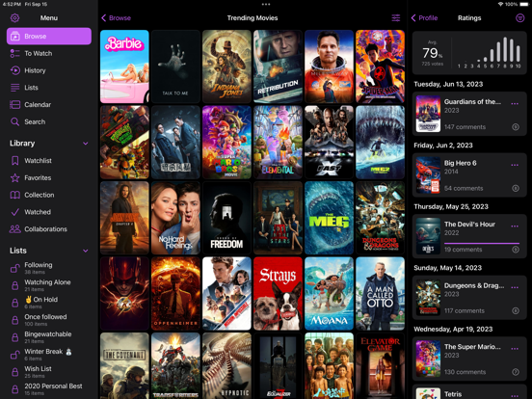Tap rating circle icon on Devil's Hour entry
This screenshot has height=399, width=532.
tap(516, 250)
